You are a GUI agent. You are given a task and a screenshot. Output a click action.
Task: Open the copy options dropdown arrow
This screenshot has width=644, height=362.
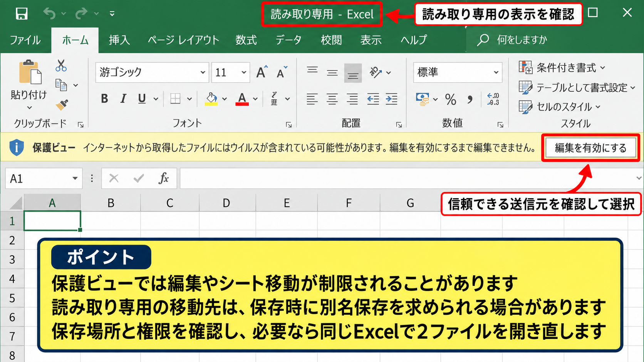pos(75,85)
